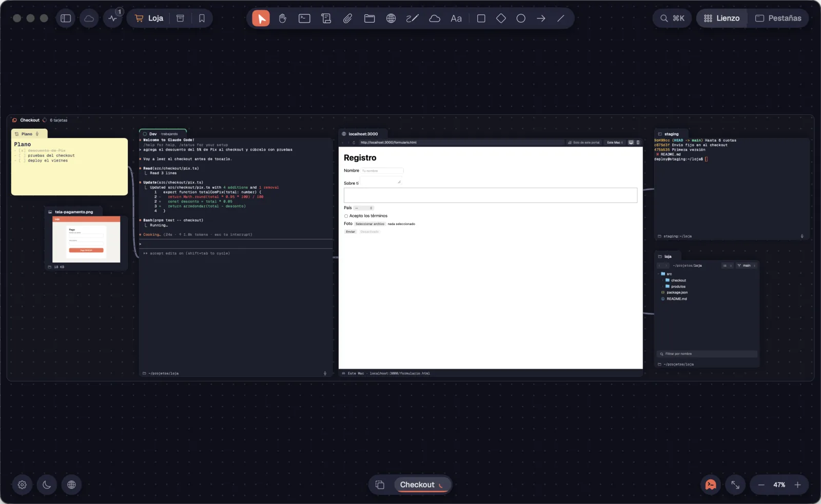This screenshot has height=504, width=821.
Task: Select the Acepto los términos radio button
Action: 346,216
